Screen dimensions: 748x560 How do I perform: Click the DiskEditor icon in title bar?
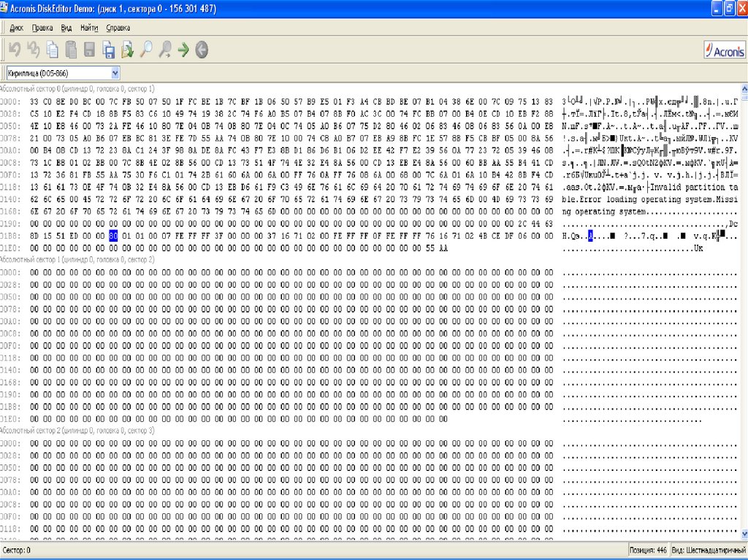coord(4,8)
